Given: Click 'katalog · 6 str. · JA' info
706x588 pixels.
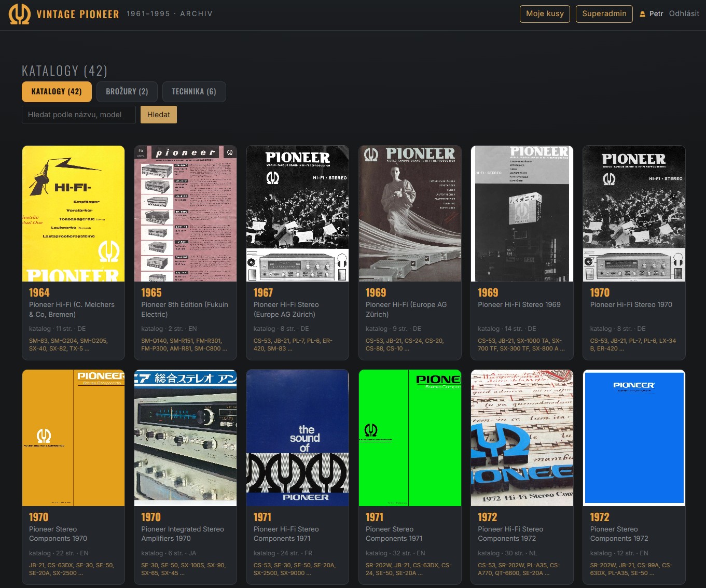Looking at the screenshot, I should (x=169, y=553).
